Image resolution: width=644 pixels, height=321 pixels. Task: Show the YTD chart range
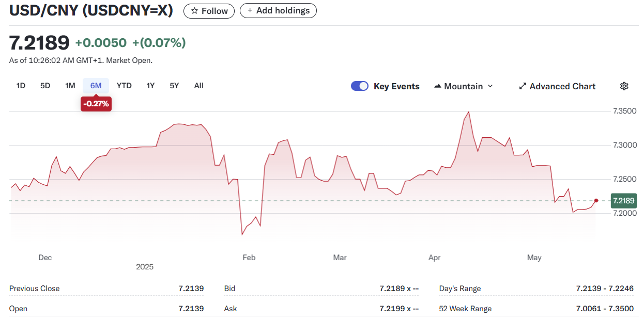pyautogui.click(x=124, y=86)
